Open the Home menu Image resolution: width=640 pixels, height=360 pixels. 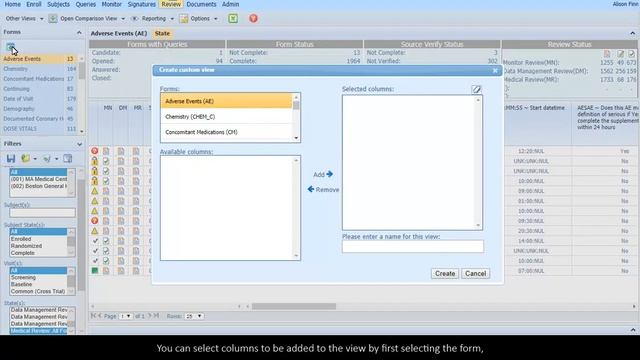pos(13,4)
